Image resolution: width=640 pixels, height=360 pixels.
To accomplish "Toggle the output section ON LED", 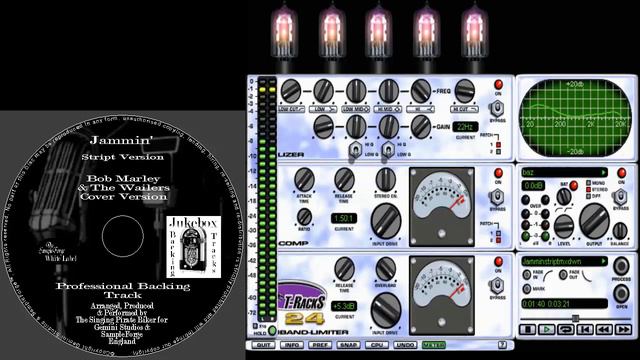I will pos(621,173).
